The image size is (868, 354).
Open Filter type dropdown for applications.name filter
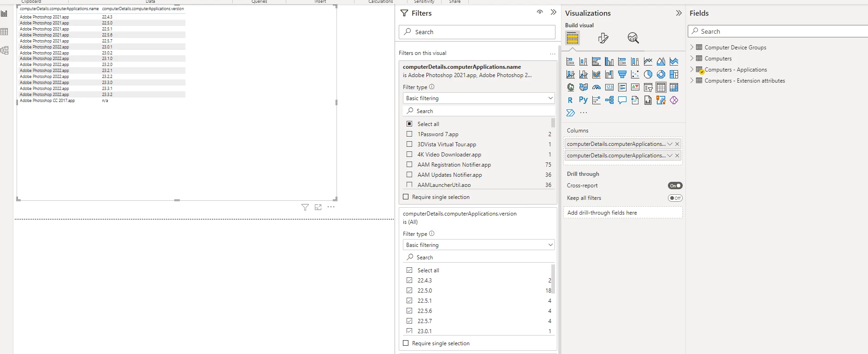pyautogui.click(x=479, y=98)
